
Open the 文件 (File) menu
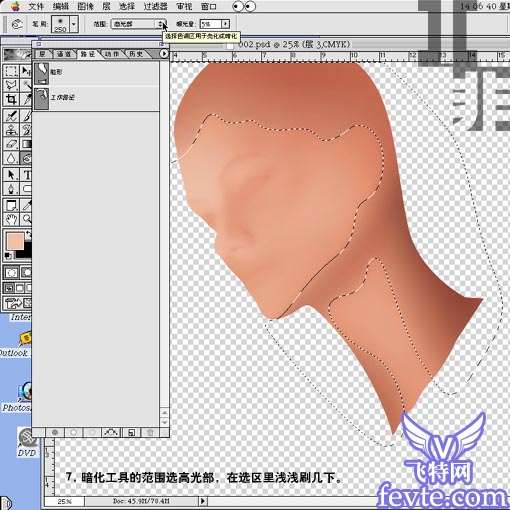click(36, 6)
